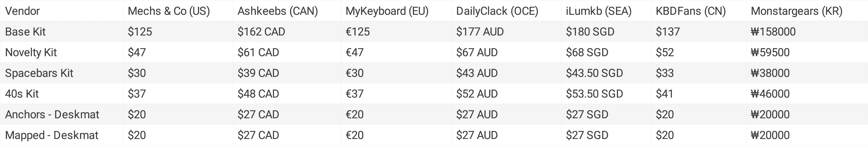Select the Mechs & Co (US) column header
Screen dimensions: 868x146
tap(169, 11)
